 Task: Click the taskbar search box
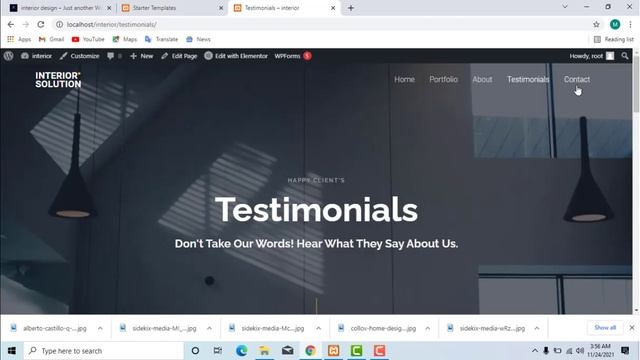(x=104, y=351)
